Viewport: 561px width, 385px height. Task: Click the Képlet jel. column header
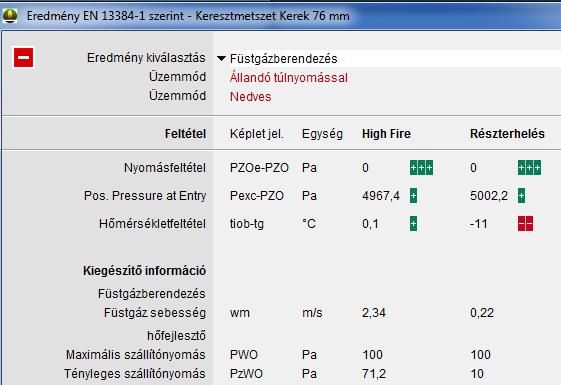[257, 134]
